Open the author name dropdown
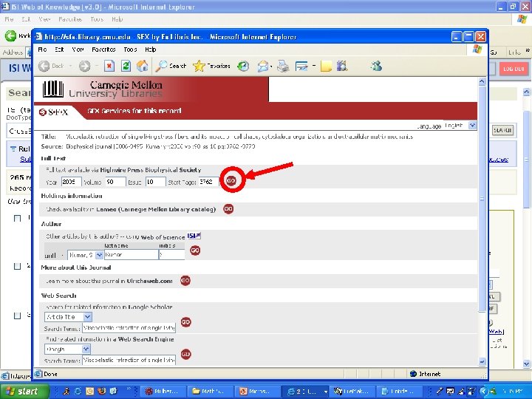Image resolution: width=532 pixels, height=399 pixels. 99,254
